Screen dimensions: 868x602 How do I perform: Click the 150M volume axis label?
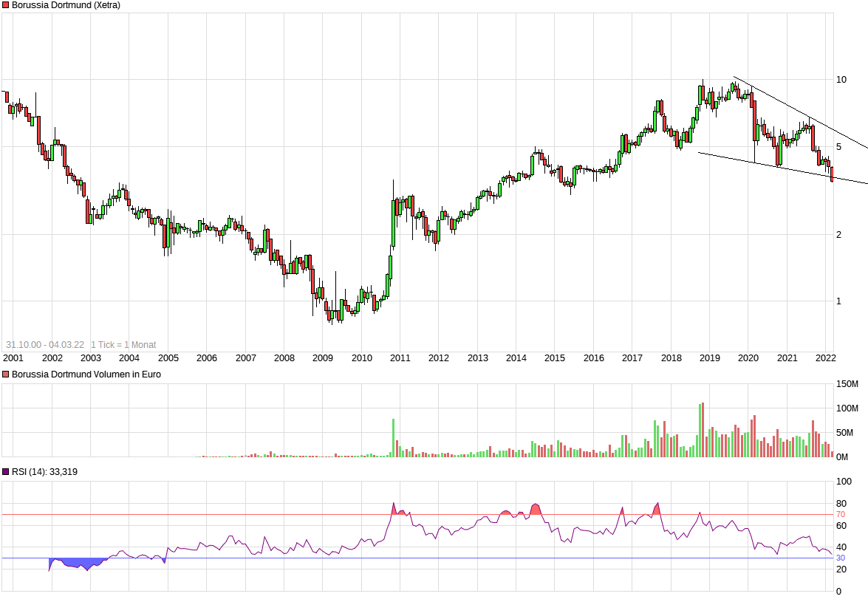tap(847, 384)
